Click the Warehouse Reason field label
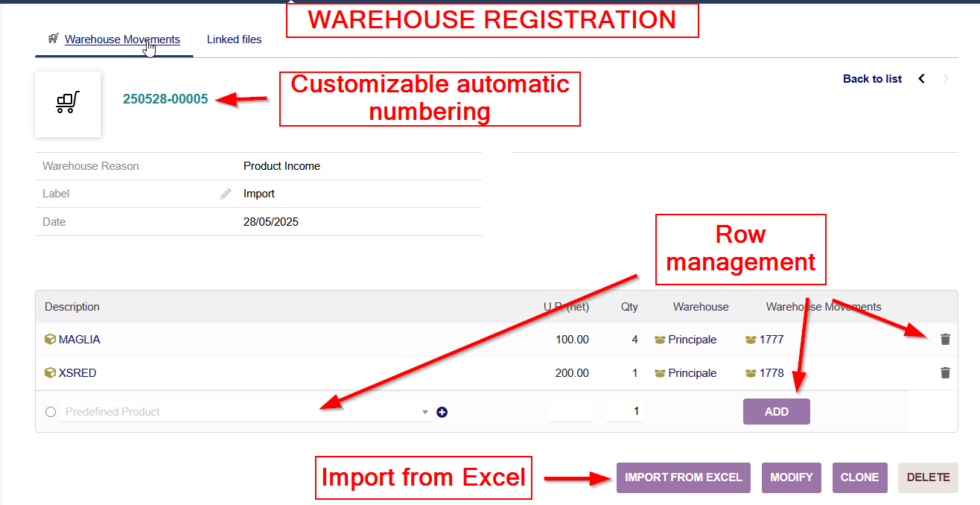980x505 pixels. (x=91, y=166)
